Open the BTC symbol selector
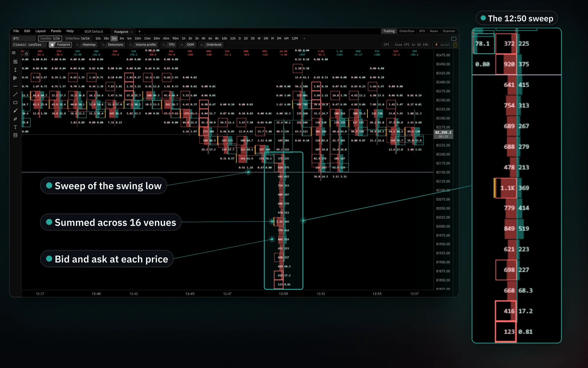This screenshot has height=368, width=588. 24,39
